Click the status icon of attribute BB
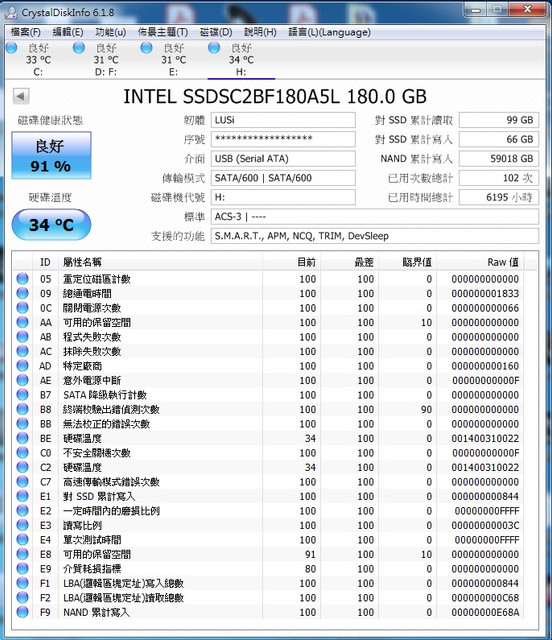The image size is (552, 640). coord(22,424)
